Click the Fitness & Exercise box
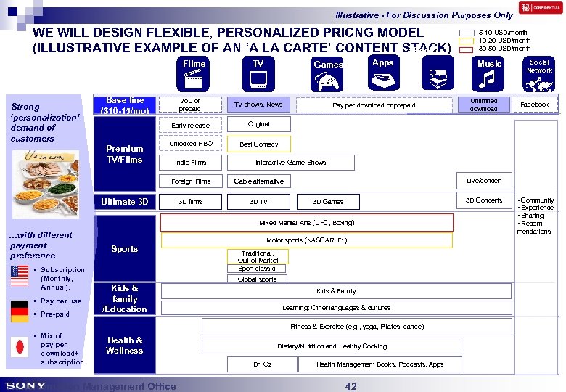 click(x=357, y=327)
